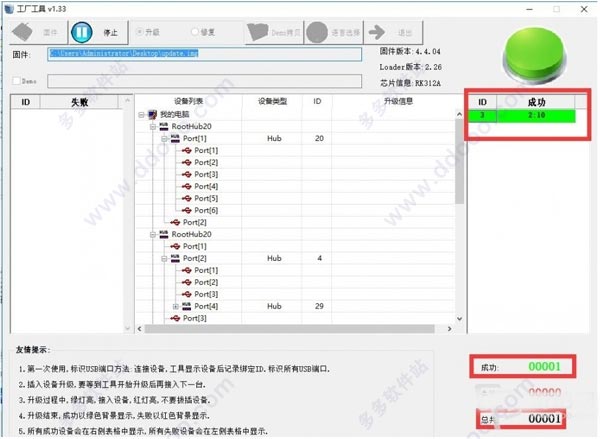Click the 成功 column header
Image resolution: width=600 pixels, height=439 pixels.
coord(536,102)
